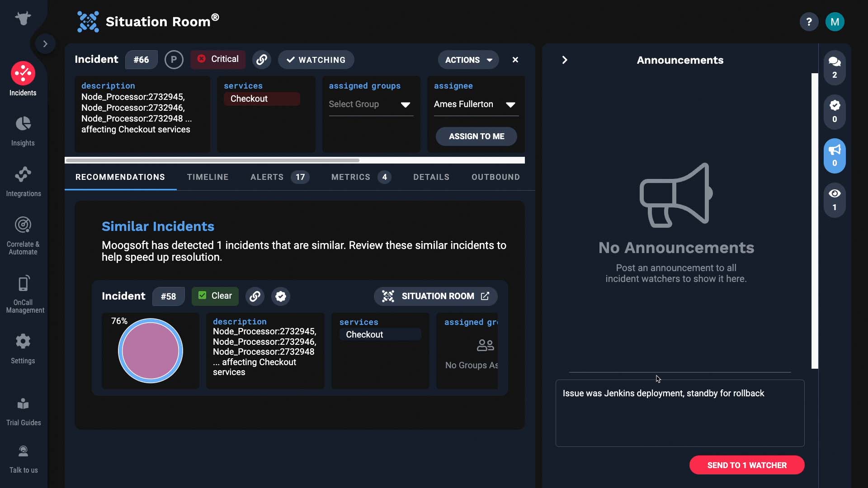Switch to the METRICS tab
868x488 pixels.
pos(361,177)
